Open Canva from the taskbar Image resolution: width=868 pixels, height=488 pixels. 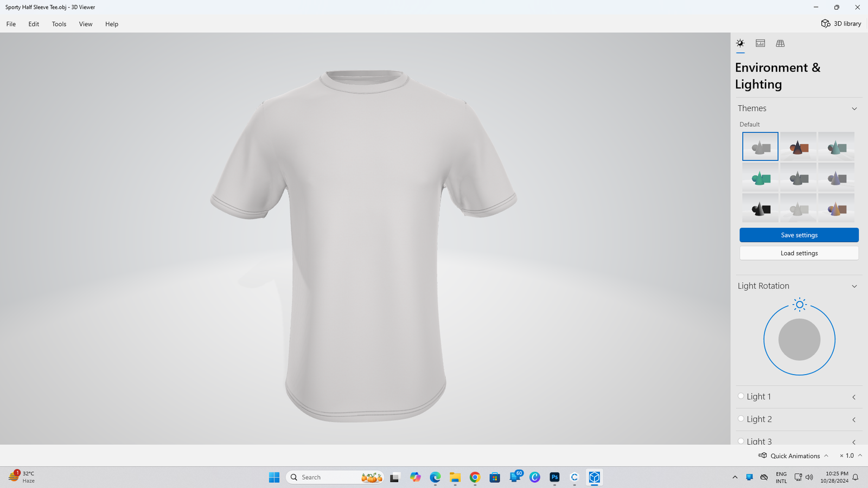(x=535, y=477)
